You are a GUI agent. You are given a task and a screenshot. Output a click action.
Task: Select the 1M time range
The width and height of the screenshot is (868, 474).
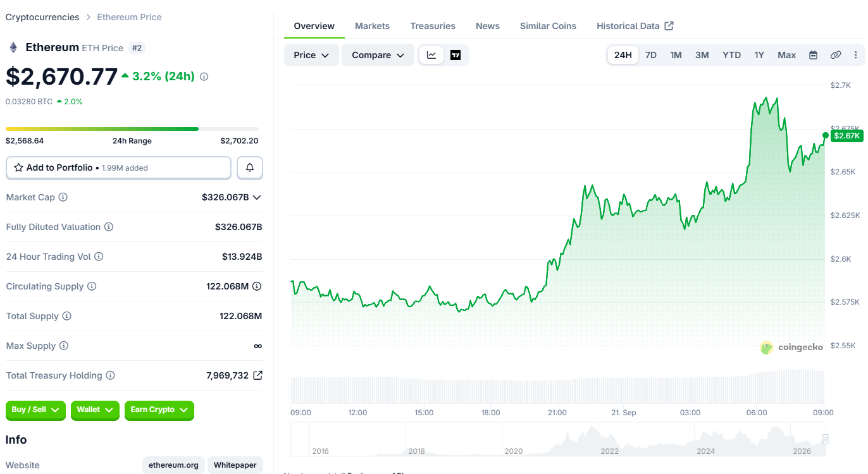(676, 55)
